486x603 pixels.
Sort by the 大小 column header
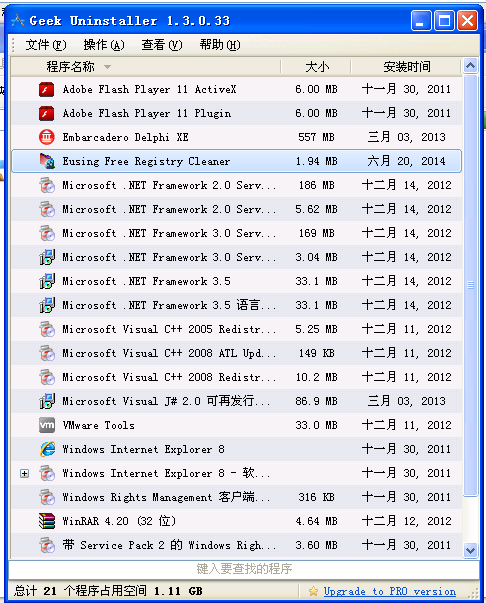(x=316, y=67)
